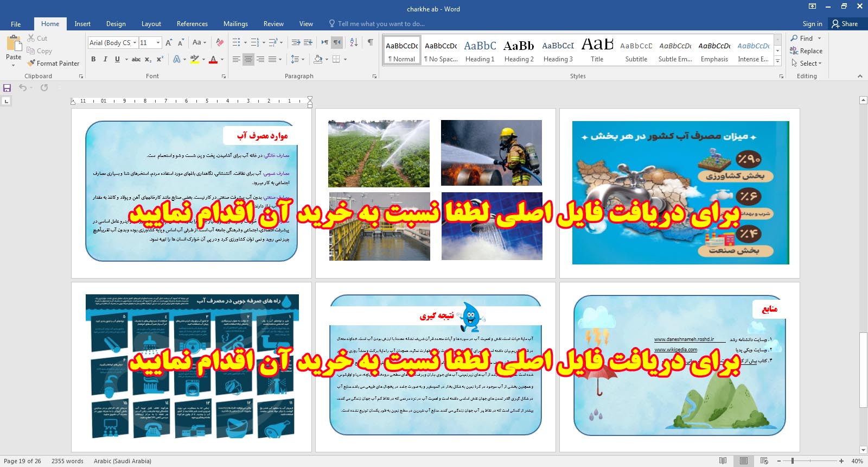Switch to the Layout tab
The height and width of the screenshot is (467, 868).
[151, 24]
